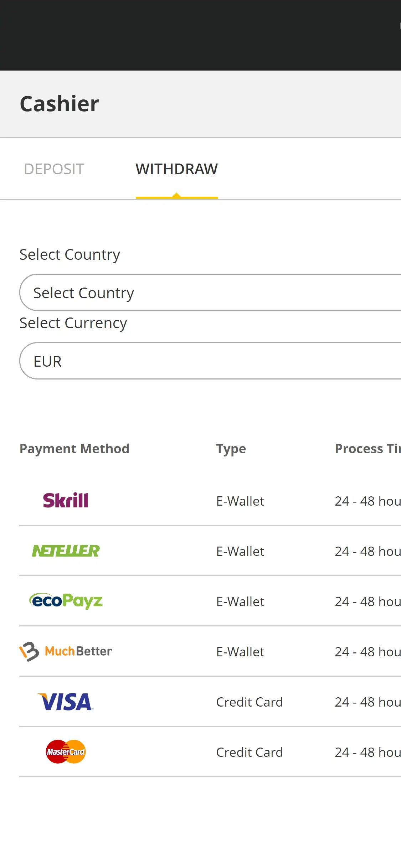This screenshot has width=401, height=868.
Task: Select the VISA card logo
Action: coord(66,702)
